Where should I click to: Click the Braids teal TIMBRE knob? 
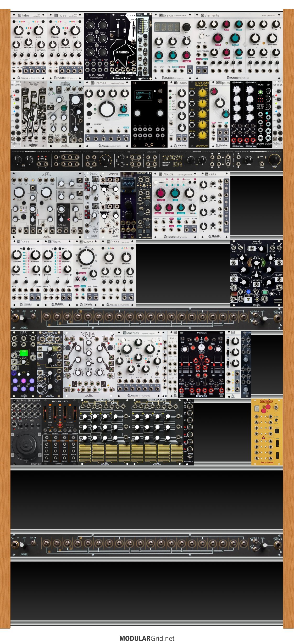tap(159, 55)
